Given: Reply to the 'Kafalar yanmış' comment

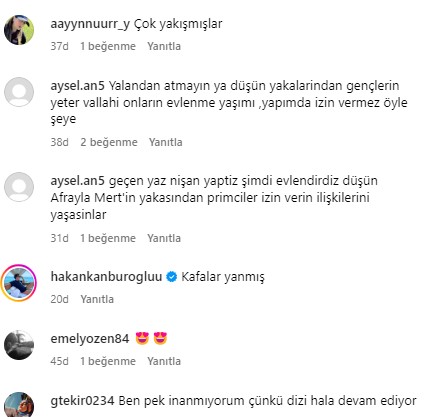Looking at the screenshot, I should coord(97,299).
